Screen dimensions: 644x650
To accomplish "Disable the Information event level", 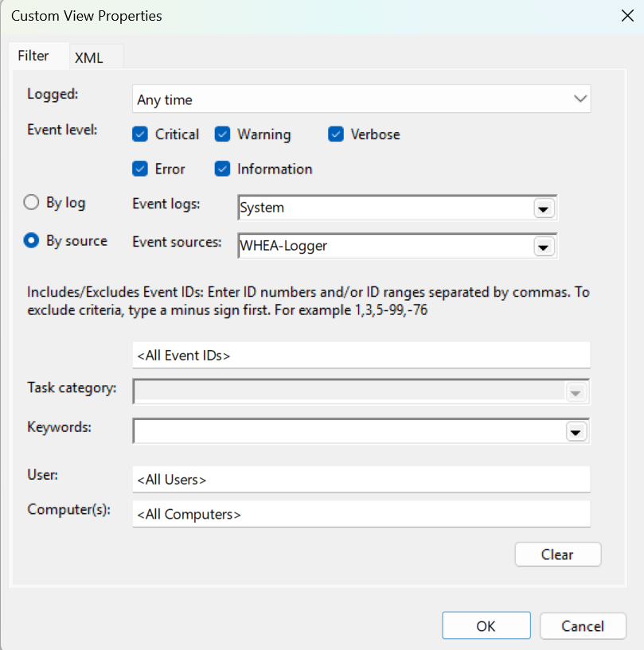I will pos(221,169).
